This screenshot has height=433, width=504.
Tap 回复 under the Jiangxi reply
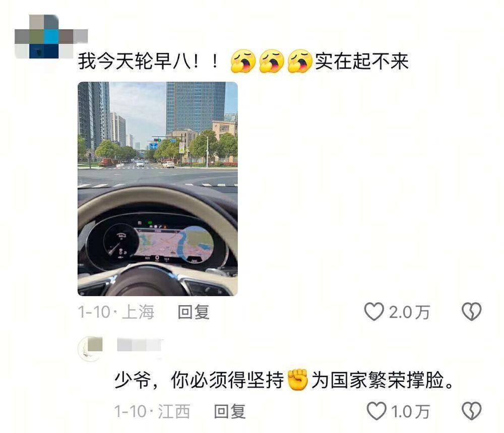tap(230, 411)
